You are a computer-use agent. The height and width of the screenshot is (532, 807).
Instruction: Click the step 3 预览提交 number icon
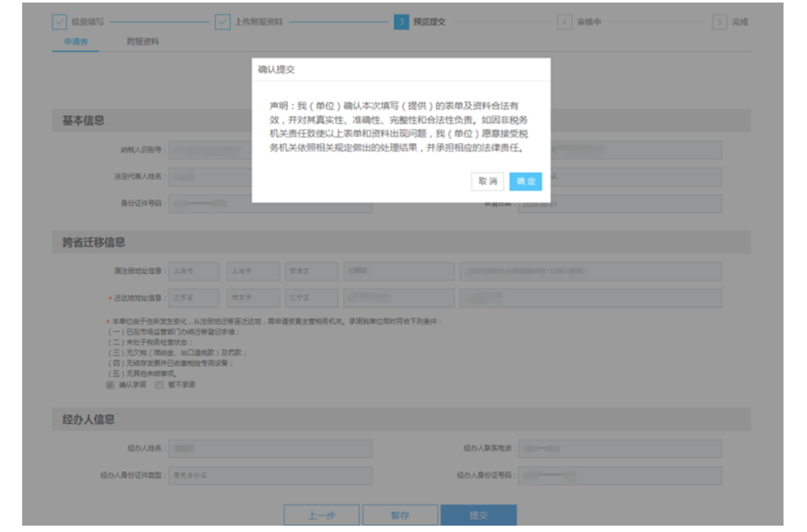pyautogui.click(x=401, y=22)
